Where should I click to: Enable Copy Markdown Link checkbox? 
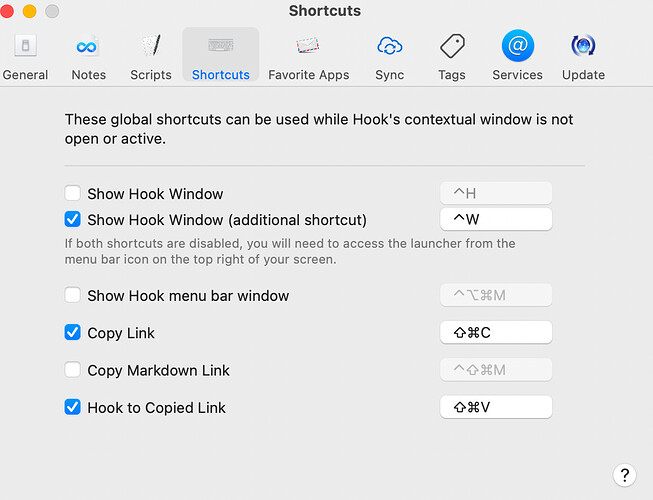[72, 369]
